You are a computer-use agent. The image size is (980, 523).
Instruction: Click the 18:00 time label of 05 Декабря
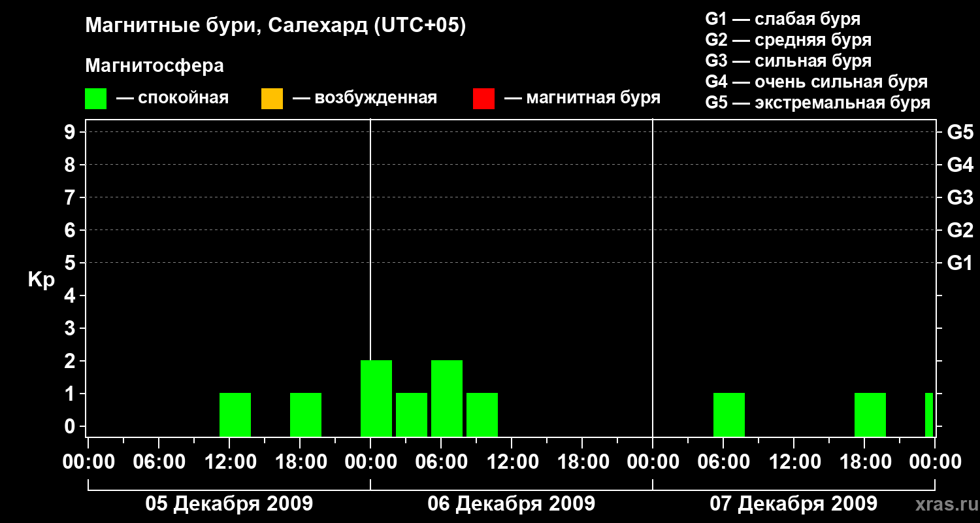[300, 462]
